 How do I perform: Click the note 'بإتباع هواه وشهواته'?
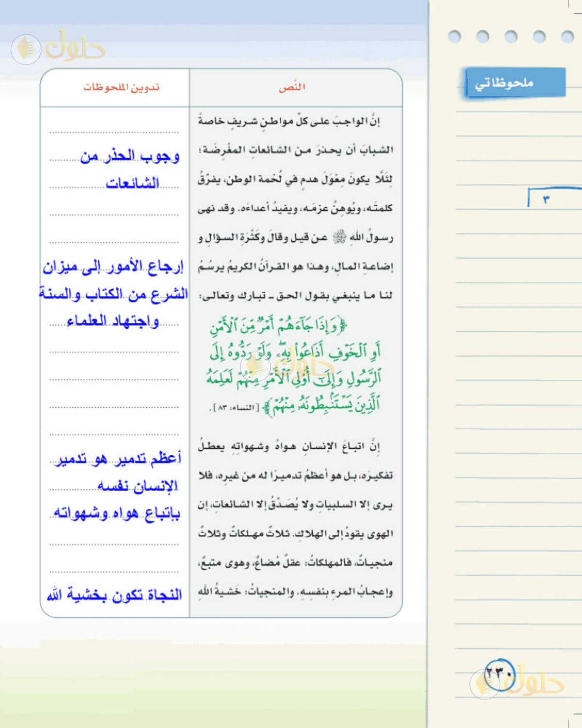coord(116,513)
